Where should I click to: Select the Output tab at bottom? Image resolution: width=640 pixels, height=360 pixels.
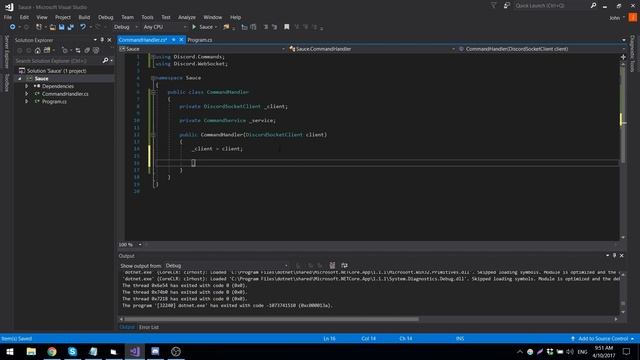point(127,327)
